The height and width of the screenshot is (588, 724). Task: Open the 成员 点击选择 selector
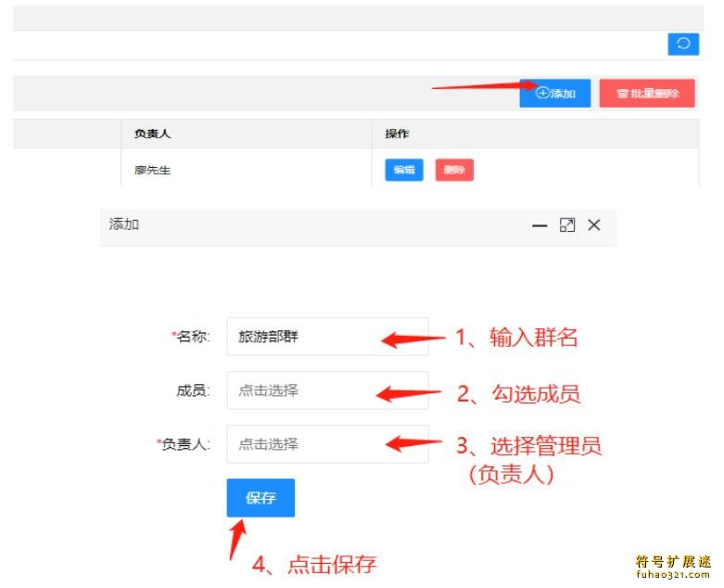327,390
